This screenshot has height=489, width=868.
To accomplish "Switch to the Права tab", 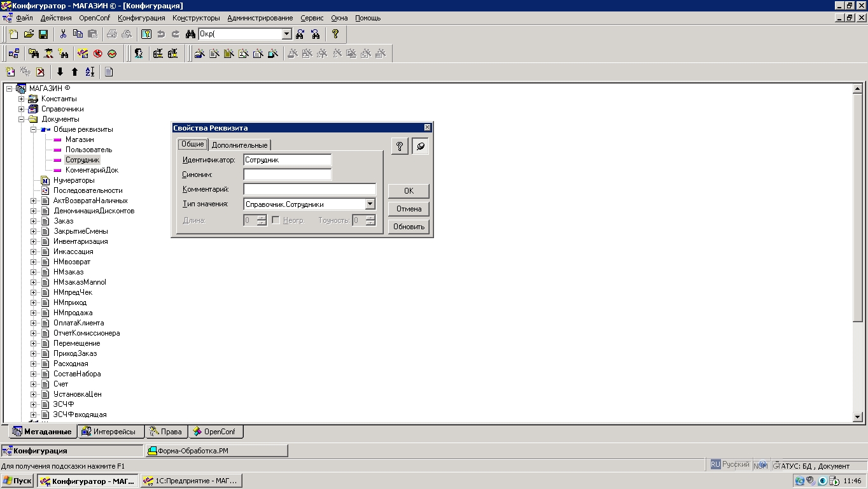I will click(x=166, y=432).
